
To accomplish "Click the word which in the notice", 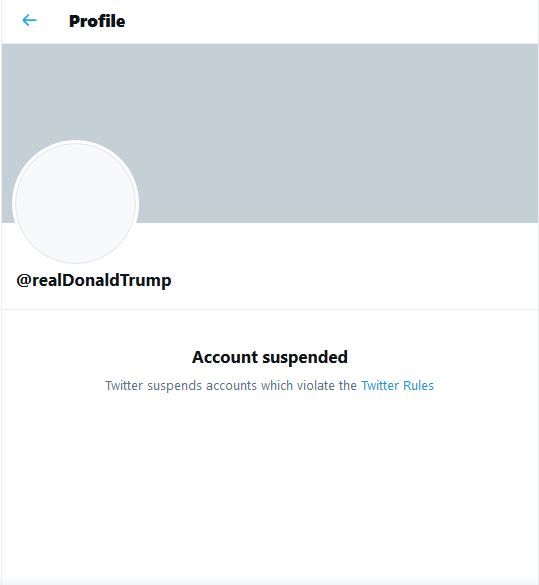I will [277, 385].
